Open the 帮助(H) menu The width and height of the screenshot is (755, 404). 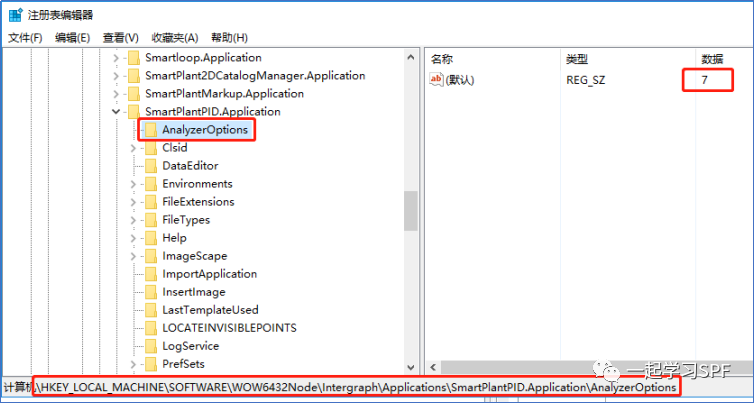(229, 38)
